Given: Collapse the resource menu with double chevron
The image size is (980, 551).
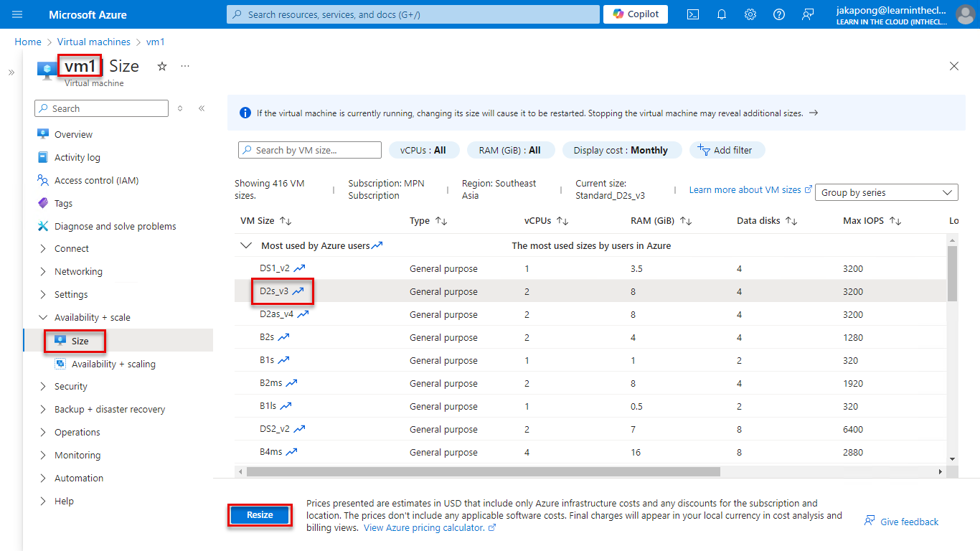Looking at the screenshot, I should 202,108.
